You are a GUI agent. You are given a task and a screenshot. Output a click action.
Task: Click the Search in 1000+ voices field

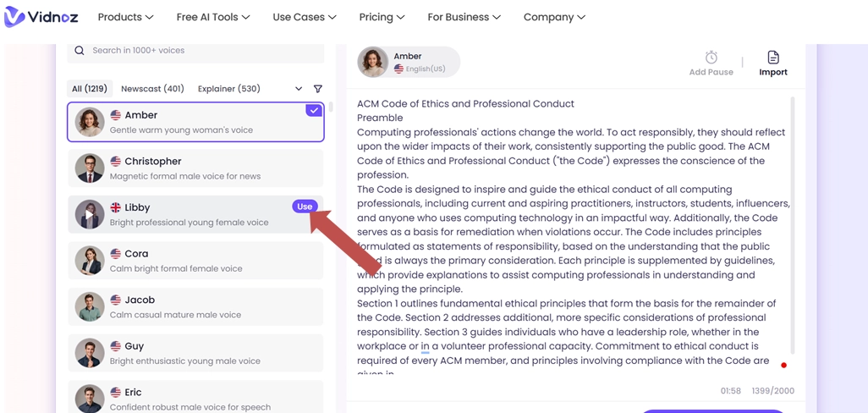coord(203,51)
